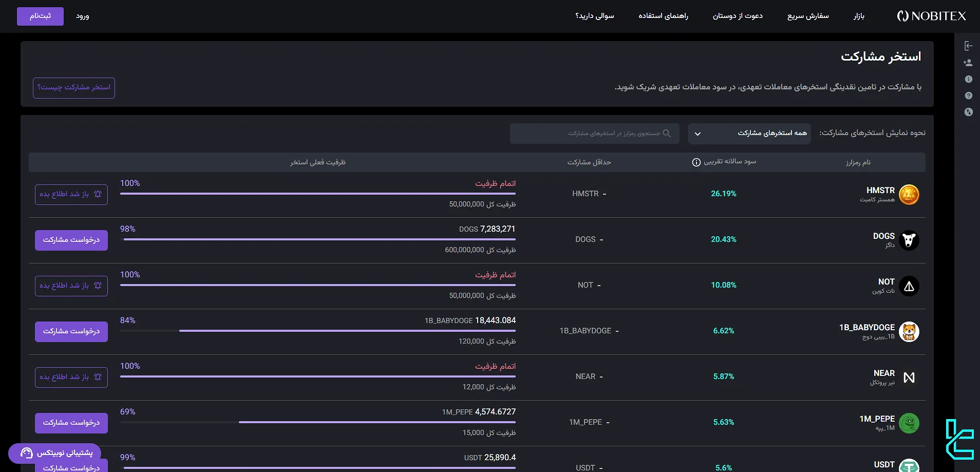Click the 1M_PEPE coin name
This screenshot has height=472, width=980.
point(877,419)
